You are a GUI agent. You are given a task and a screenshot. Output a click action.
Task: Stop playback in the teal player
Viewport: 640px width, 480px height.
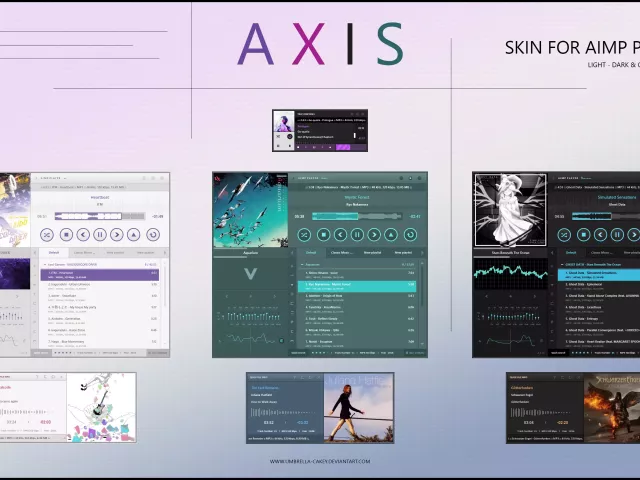[x=324, y=235]
